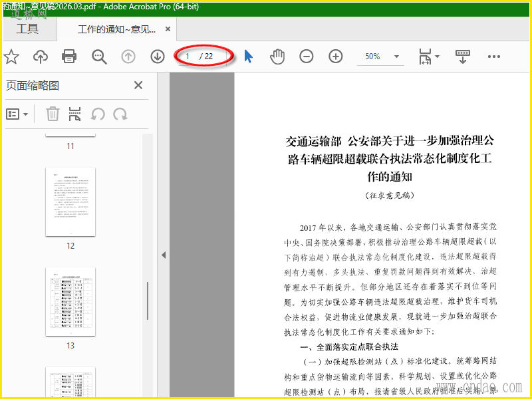Click the scrolling mode toolbar icon
The image size is (532, 399).
[462, 57]
